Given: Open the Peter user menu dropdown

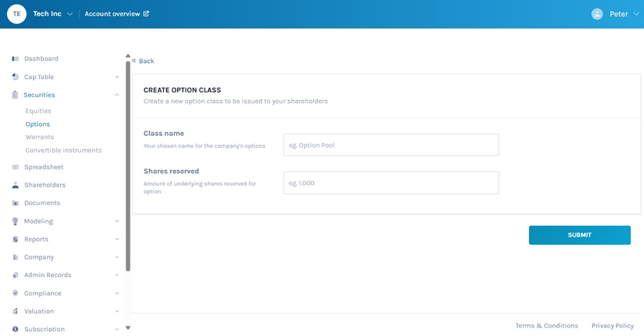Looking at the screenshot, I should click(x=636, y=14).
